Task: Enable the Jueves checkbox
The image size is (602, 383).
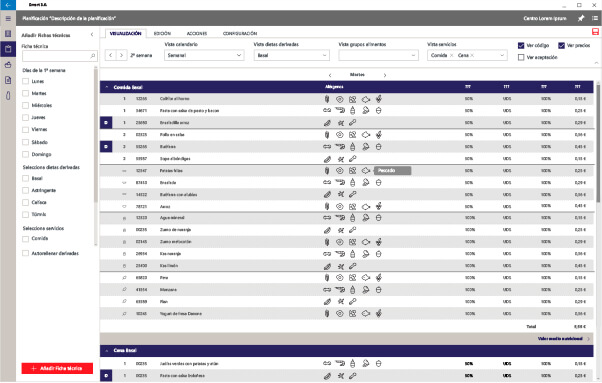Action: click(x=25, y=117)
